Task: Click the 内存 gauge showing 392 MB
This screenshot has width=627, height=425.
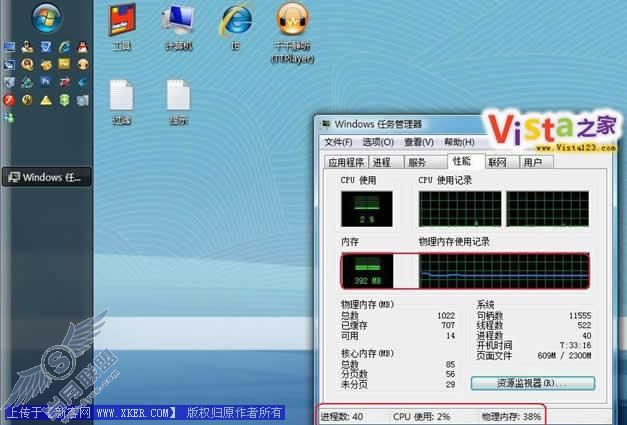Action: [x=367, y=271]
